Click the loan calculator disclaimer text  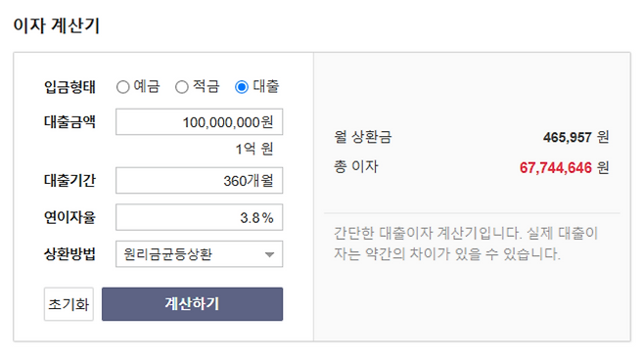[466, 244]
